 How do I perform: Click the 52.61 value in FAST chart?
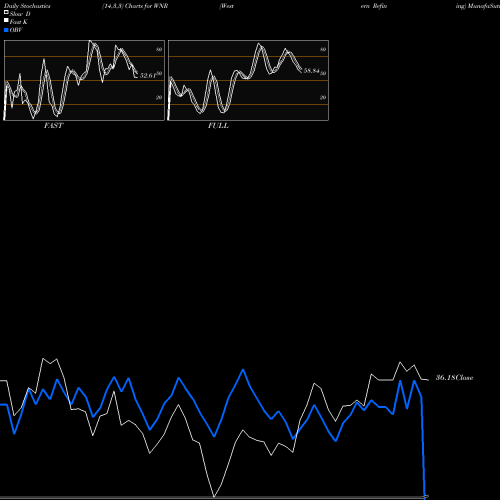(x=148, y=75)
